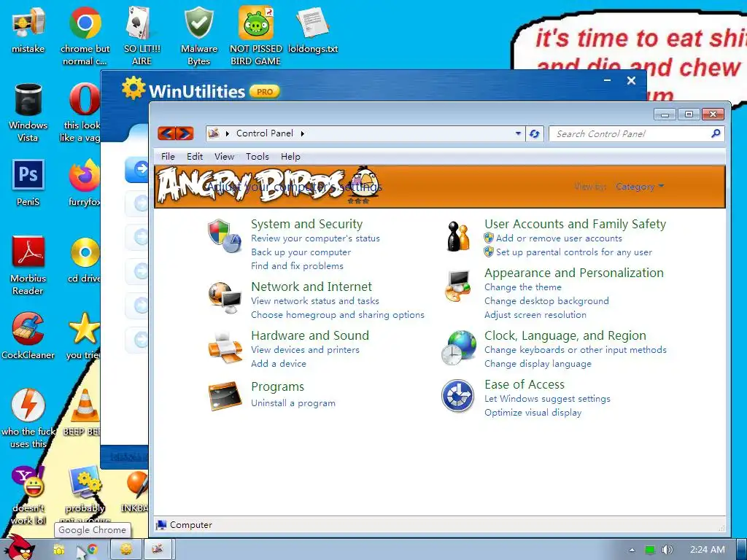This screenshot has width=747, height=560.
Task: Click 'Find and fix problems' link
Action: click(297, 265)
